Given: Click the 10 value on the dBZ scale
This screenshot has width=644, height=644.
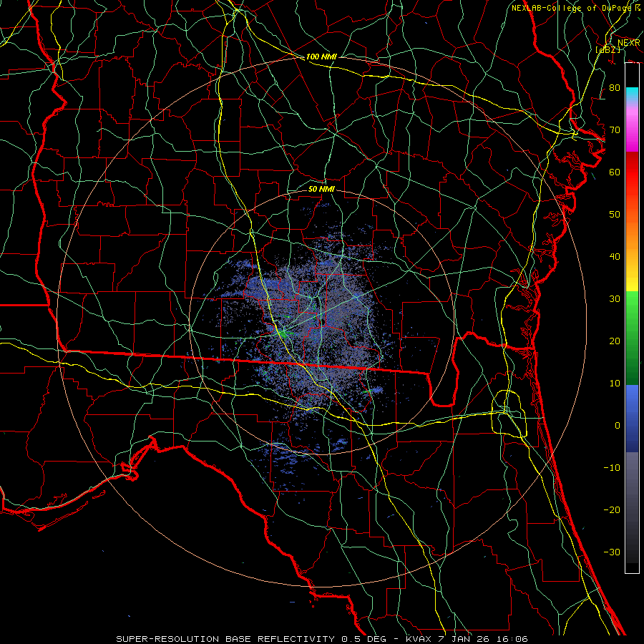Looking at the screenshot, I should tap(615, 384).
